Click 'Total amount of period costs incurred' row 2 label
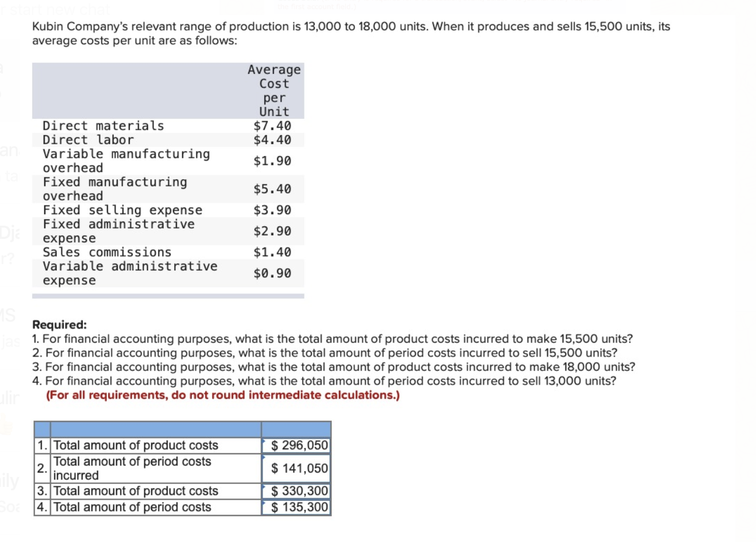This screenshot has width=756, height=542. (x=132, y=469)
